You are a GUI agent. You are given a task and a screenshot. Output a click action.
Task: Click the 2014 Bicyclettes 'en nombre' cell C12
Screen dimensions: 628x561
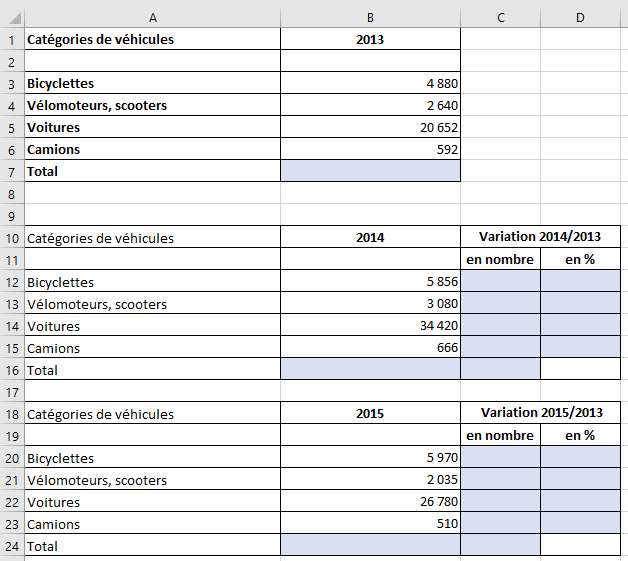coord(500,282)
